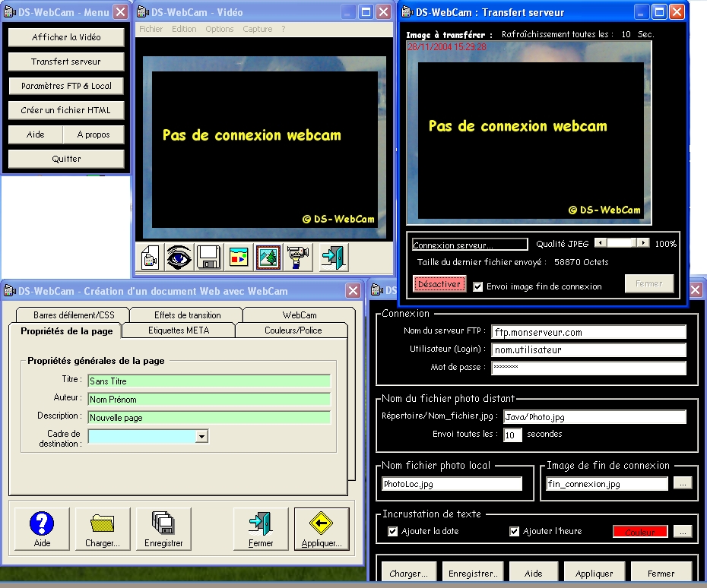Click the Aide button in Menu window
The image size is (707, 588).
click(x=36, y=134)
